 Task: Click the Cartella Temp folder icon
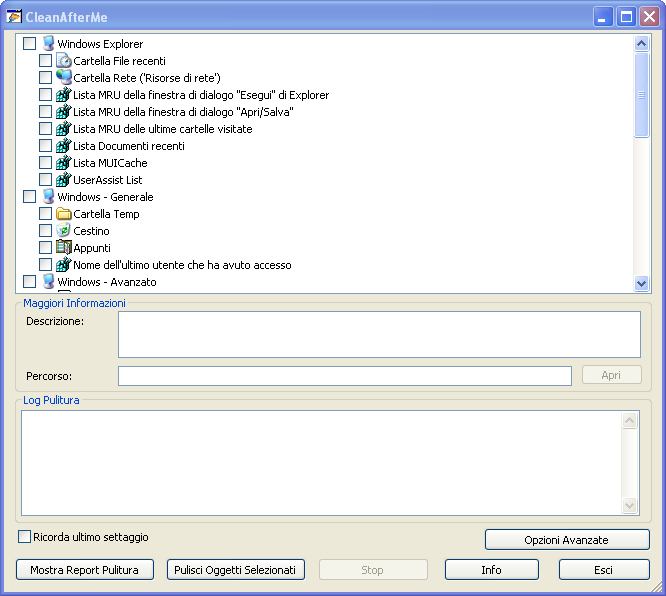pyautogui.click(x=64, y=213)
